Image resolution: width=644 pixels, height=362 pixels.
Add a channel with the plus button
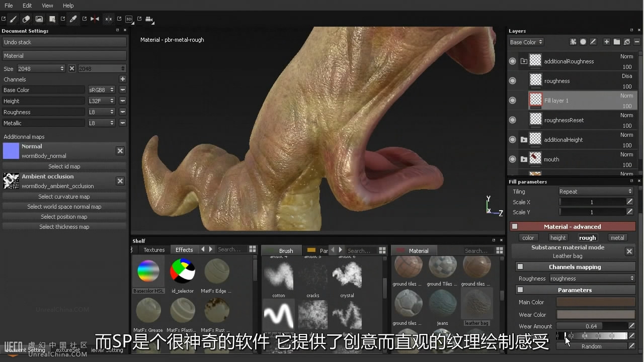122,79
